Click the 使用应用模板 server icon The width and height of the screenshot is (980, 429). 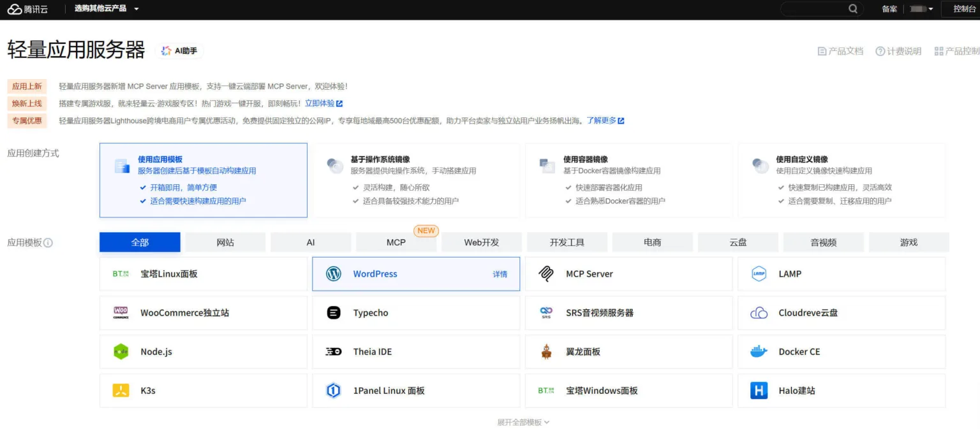(122, 166)
